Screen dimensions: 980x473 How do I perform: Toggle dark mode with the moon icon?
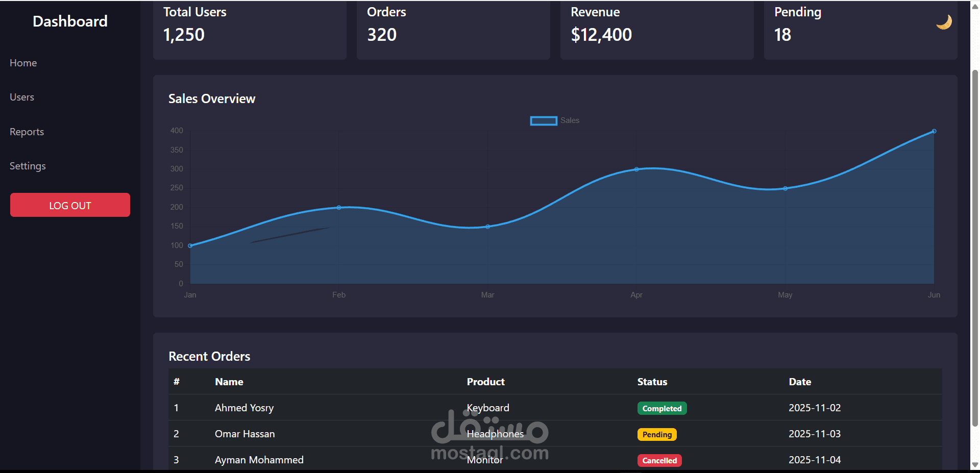click(x=944, y=22)
